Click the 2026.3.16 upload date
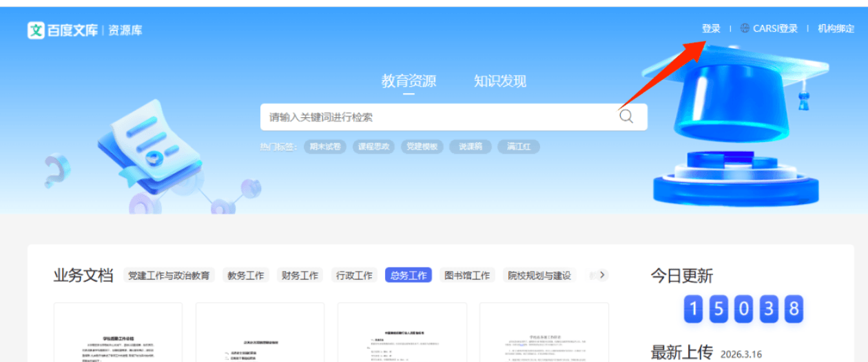868x362 pixels. click(743, 354)
